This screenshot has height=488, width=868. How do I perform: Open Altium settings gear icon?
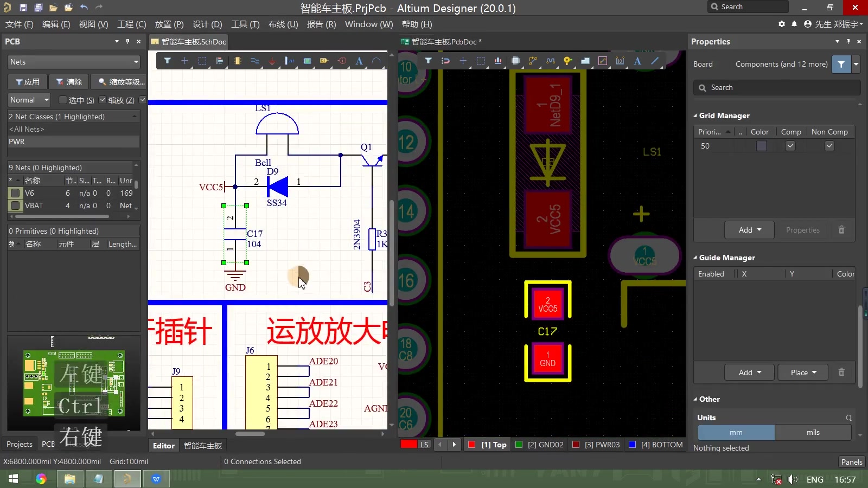tap(782, 24)
